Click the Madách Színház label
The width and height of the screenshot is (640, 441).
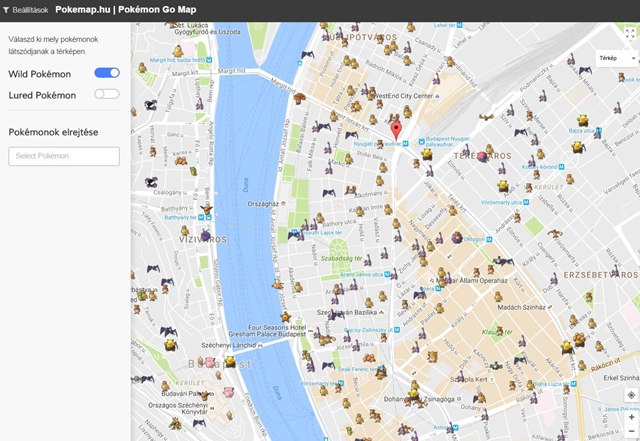tap(522, 307)
